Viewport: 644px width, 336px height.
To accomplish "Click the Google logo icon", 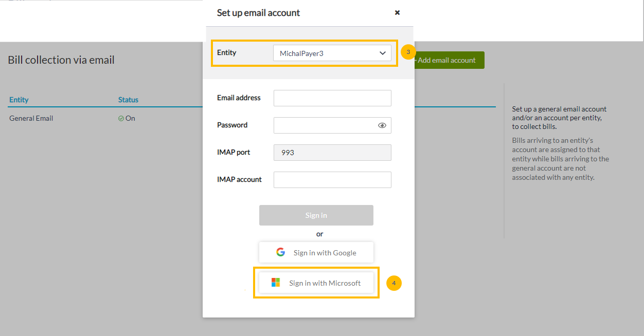I will (280, 252).
